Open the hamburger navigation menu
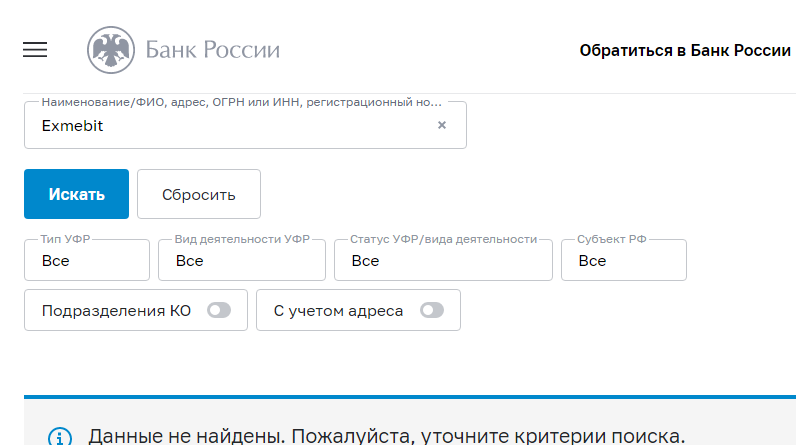 35,50
